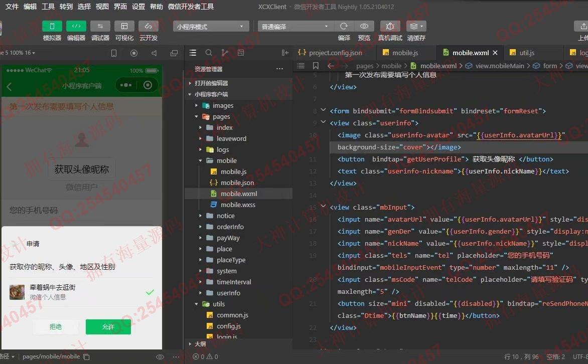The image size is (588, 364).
Task: Close the mobile.wxml tab
Action: click(495, 53)
